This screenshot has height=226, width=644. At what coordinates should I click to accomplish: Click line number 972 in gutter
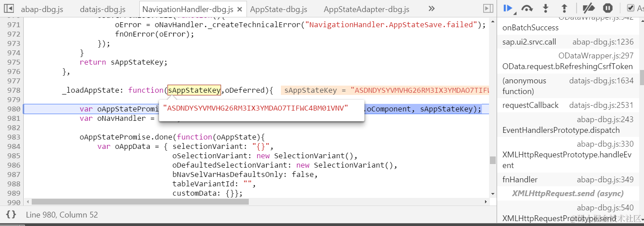(x=14, y=34)
